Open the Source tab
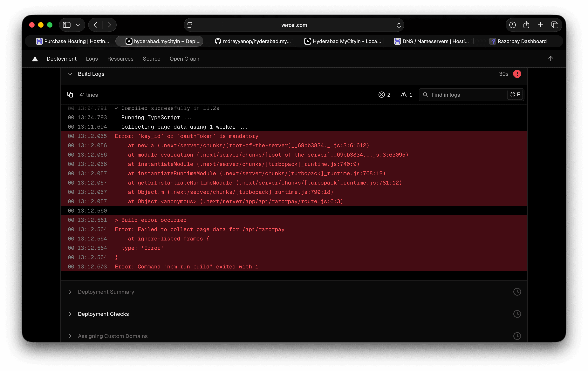588x371 pixels. click(151, 59)
